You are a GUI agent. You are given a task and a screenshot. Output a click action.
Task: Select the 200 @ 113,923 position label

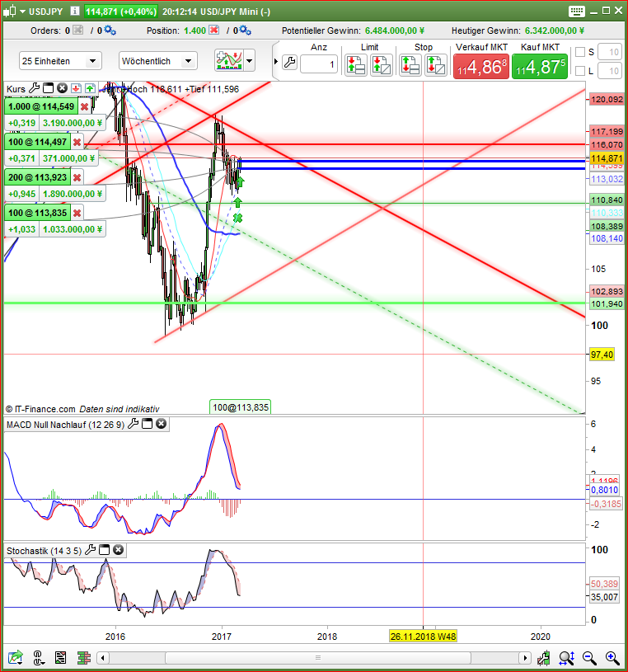click(x=38, y=177)
